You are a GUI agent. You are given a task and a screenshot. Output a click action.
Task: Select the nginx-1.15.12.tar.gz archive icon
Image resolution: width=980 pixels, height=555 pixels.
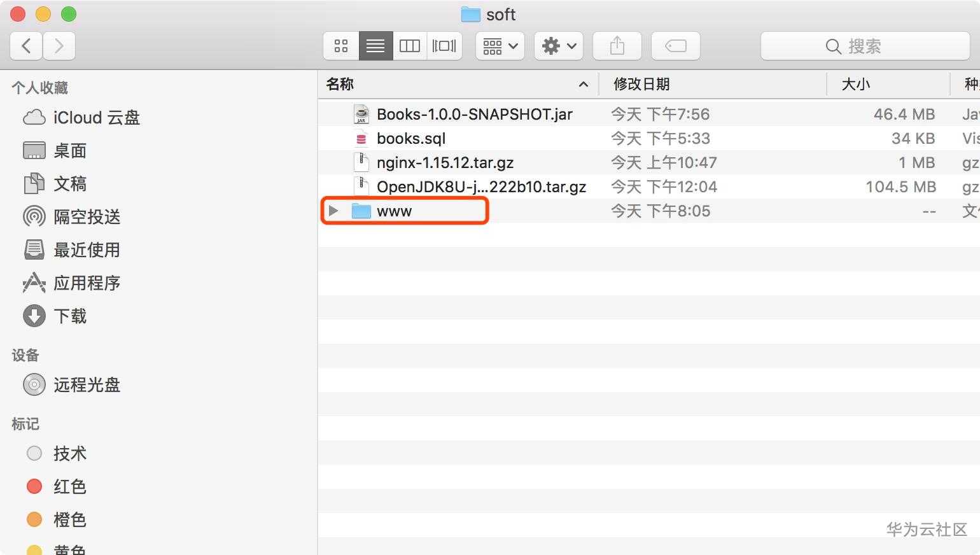(361, 162)
